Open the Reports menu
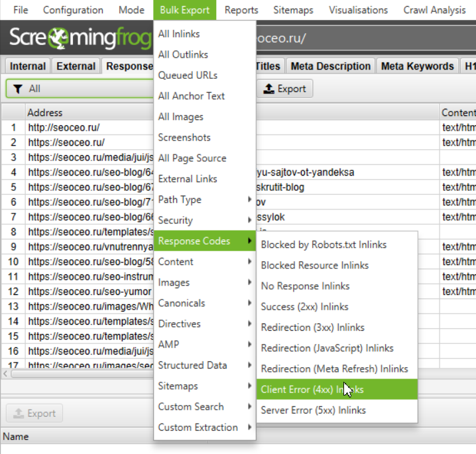 (241, 10)
